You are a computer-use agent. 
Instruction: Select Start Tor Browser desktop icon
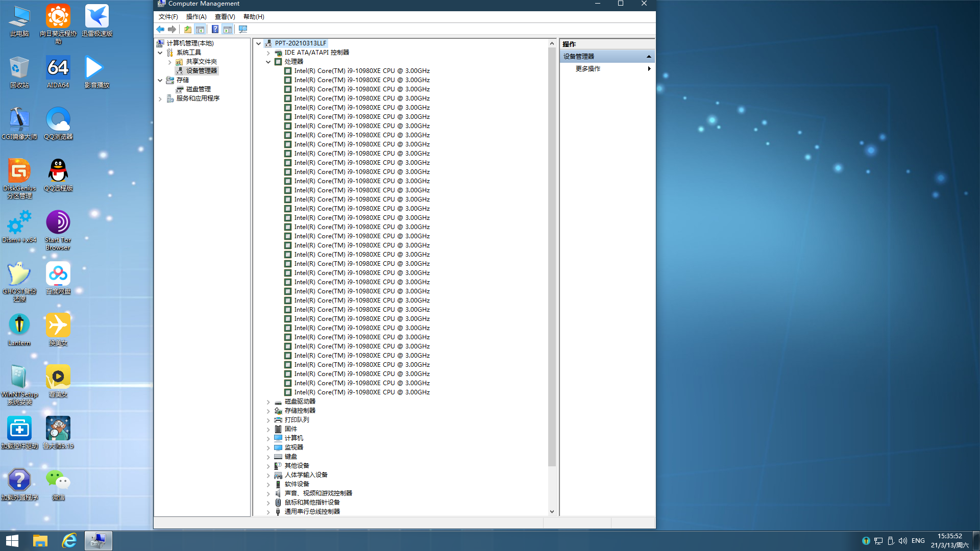point(58,230)
